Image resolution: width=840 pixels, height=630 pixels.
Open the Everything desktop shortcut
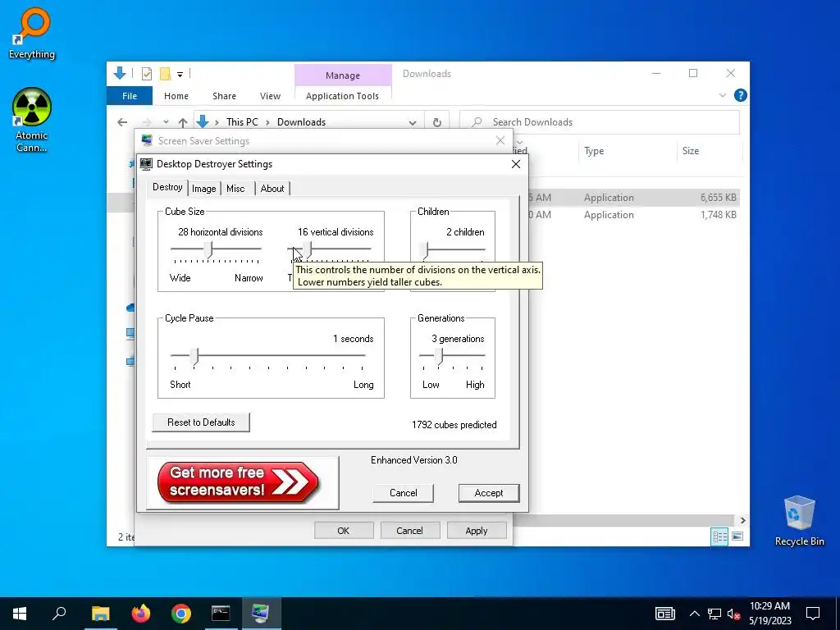32,33
